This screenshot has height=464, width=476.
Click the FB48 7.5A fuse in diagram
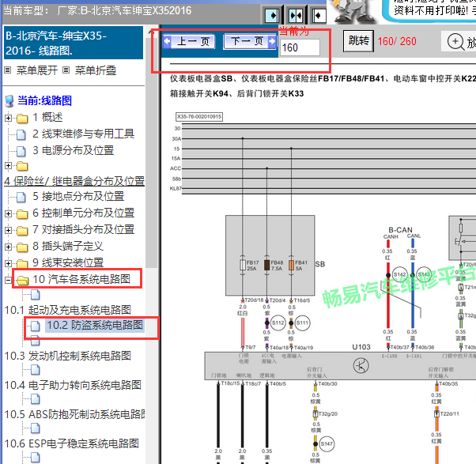(266, 266)
